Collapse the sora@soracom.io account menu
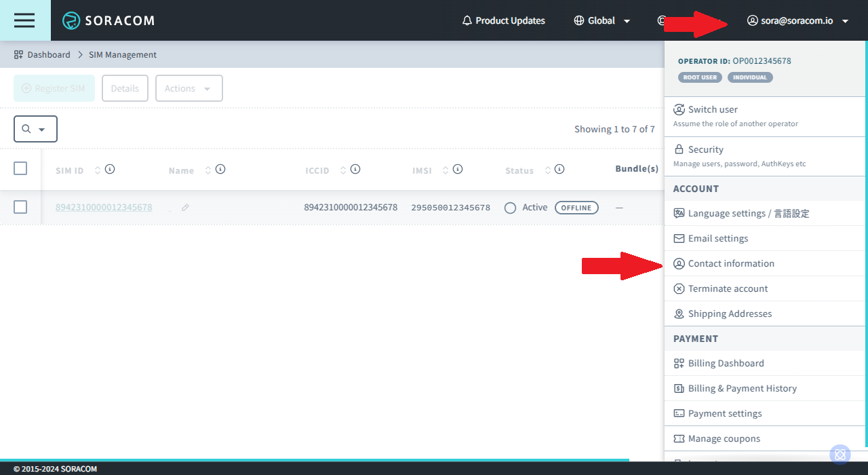Viewport: 868px width, 475px height. [799, 20]
